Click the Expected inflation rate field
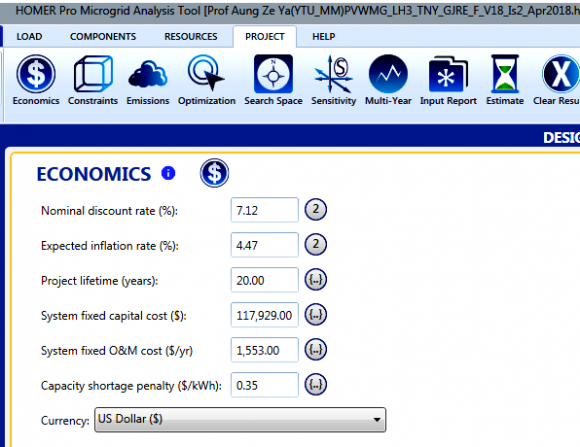This screenshot has height=447, width=580. (x=264, y=245)
